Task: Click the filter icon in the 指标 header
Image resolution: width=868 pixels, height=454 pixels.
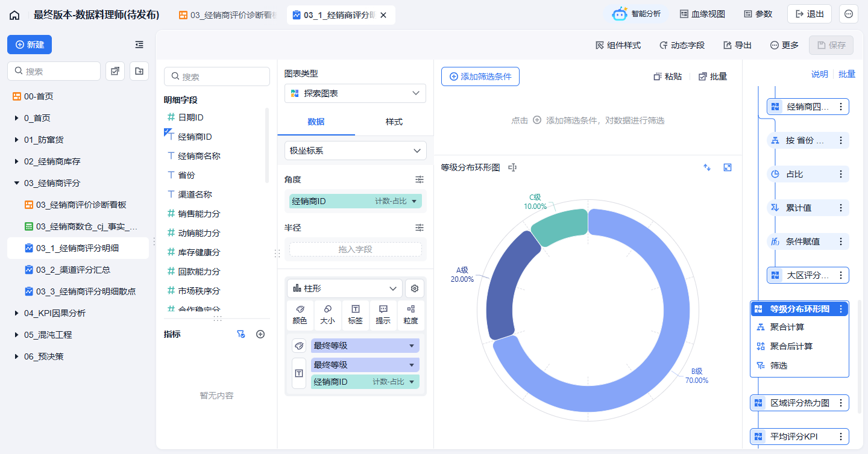Action: (241, 334)
